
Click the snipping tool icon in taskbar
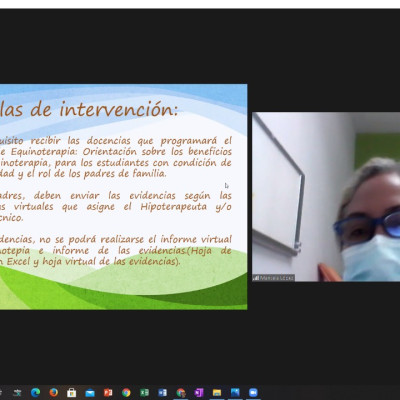[17, 393]
